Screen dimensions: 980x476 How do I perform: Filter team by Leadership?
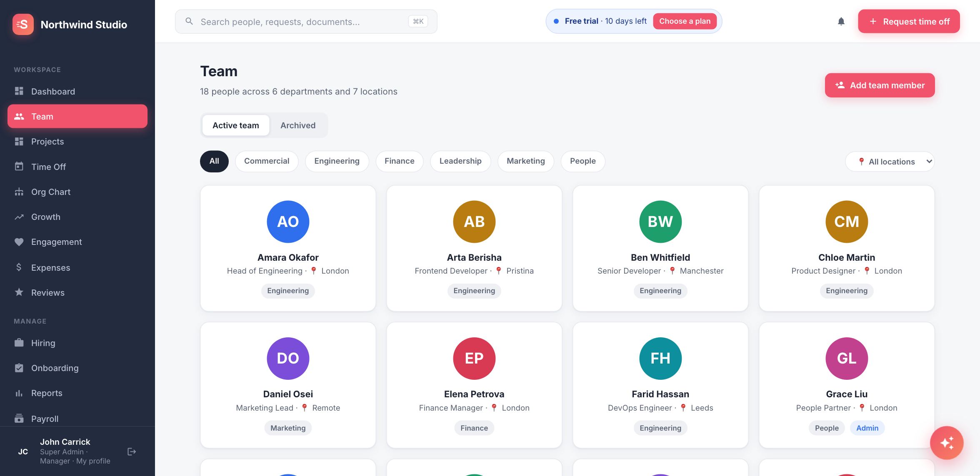tap(460, 161)
